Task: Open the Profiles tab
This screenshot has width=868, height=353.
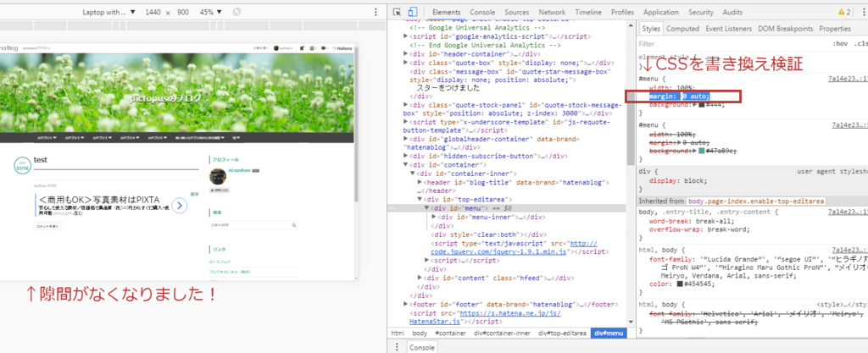Action: [623, 12]
